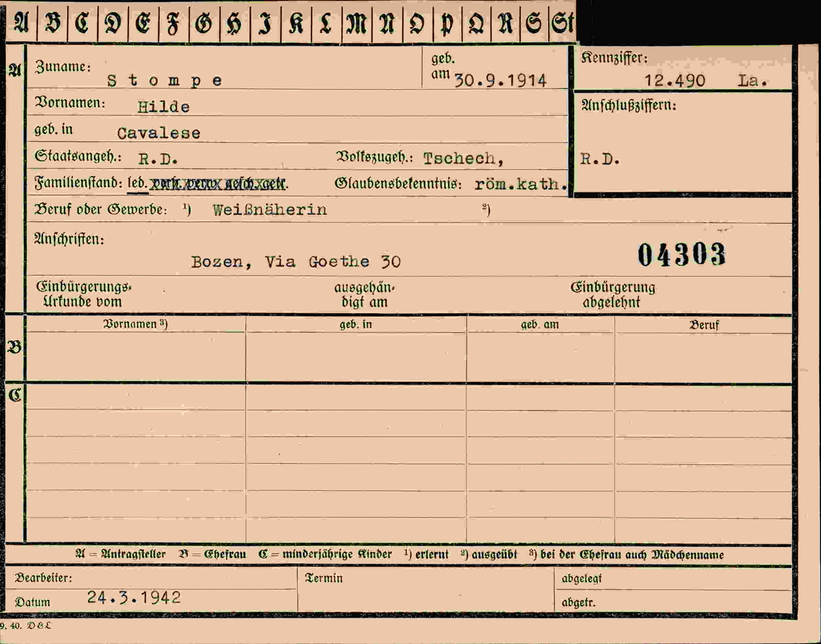
Task: Click R.D. under Anschlußziffern
Action: (600, 159)
